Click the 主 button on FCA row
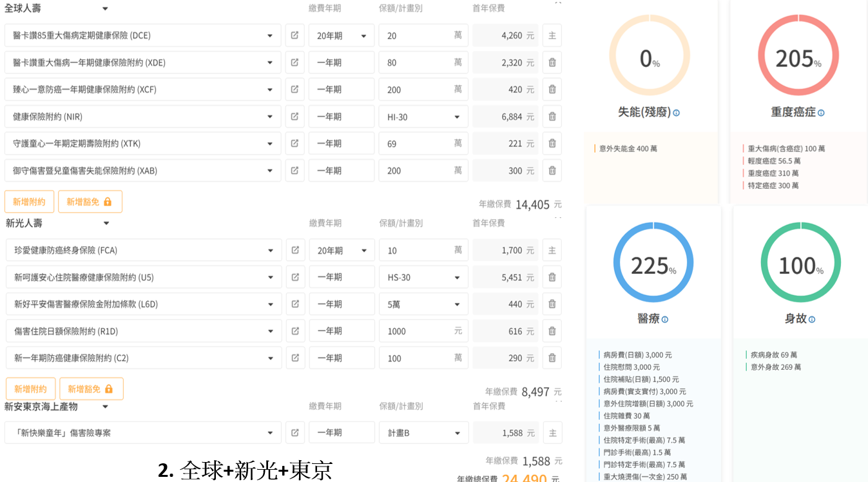This screenshot has height=482, width=868. pos(552,250)
